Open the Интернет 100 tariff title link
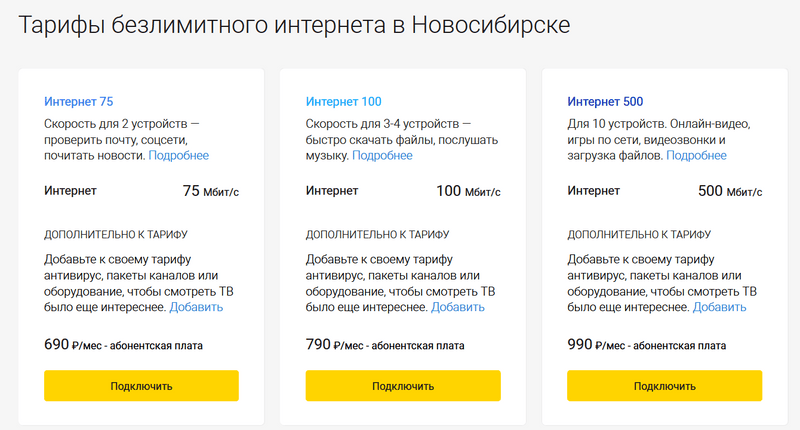Image resolution: width=800 pixels, height=430 pixels. tap(343, 101)
